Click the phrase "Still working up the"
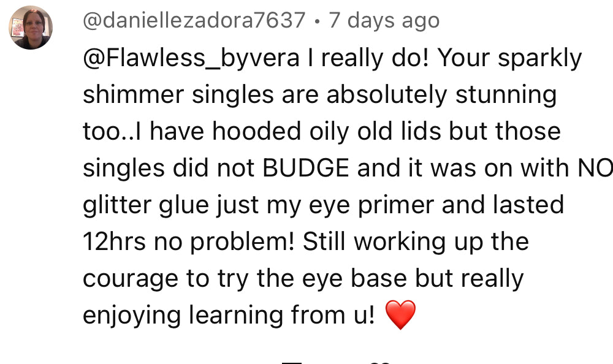Screen dimensions: 613x364 click(x=416, y=241)
